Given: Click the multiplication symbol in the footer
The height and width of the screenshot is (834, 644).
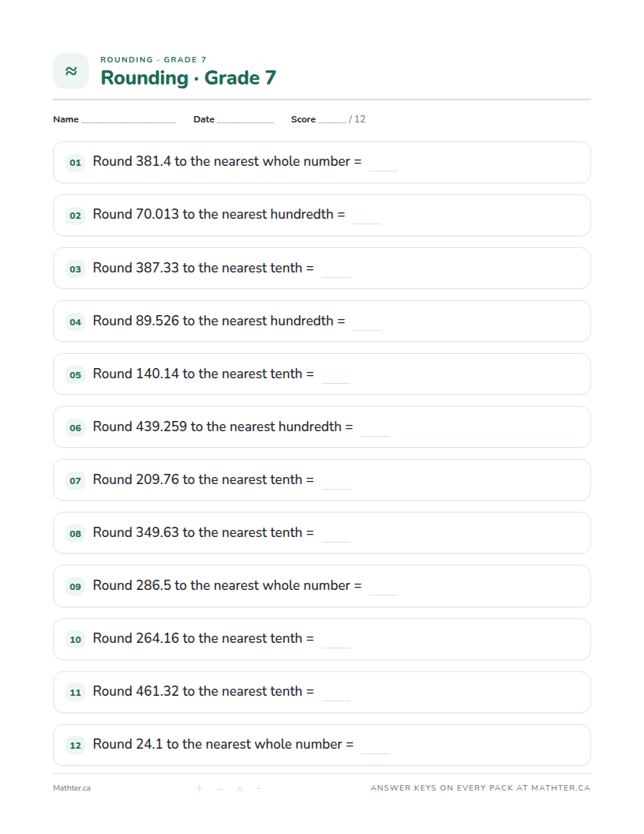Looking at the screenshot, I should (240, 788).
